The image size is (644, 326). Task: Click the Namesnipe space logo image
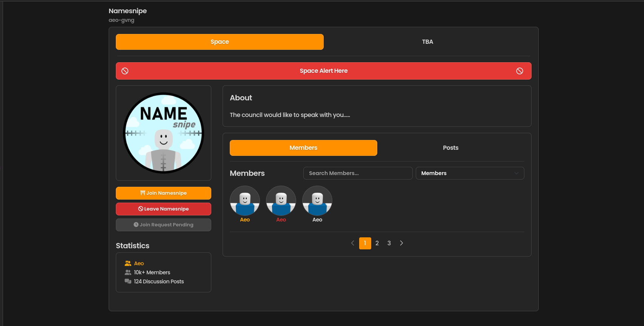[163, 133]
